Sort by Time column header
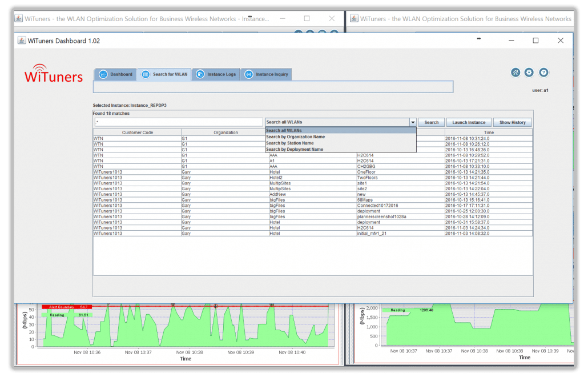The width and height of the screenshot is (588, 377). (x=489, y=133)
